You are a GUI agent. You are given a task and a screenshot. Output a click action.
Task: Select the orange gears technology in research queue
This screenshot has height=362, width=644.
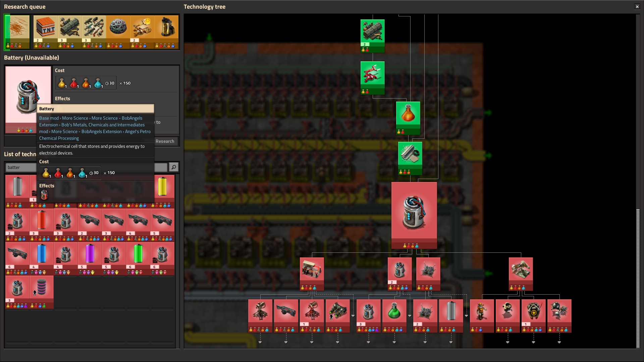coord(142,32)
